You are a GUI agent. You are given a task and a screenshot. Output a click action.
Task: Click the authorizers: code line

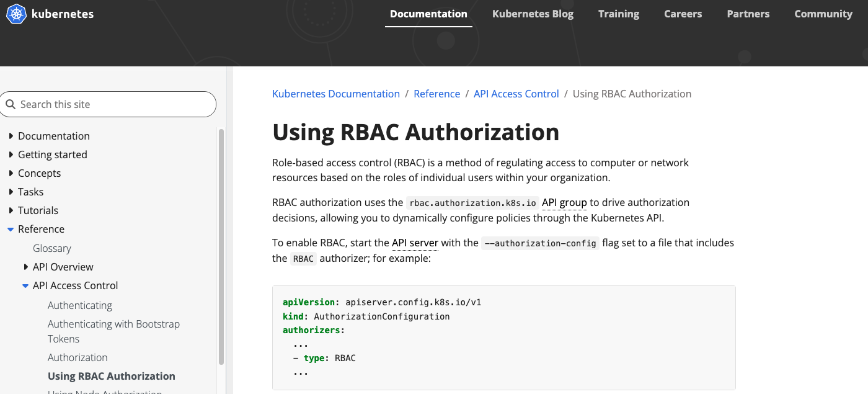tap(314, 330)
